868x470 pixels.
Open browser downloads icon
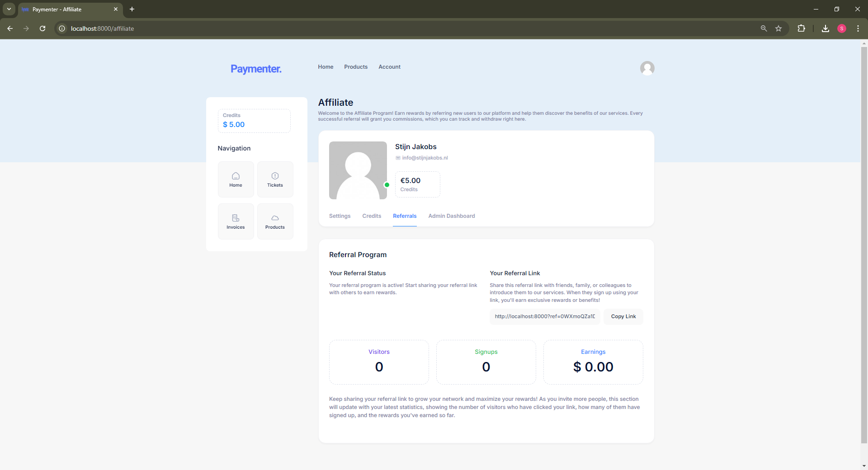[826, 28]
